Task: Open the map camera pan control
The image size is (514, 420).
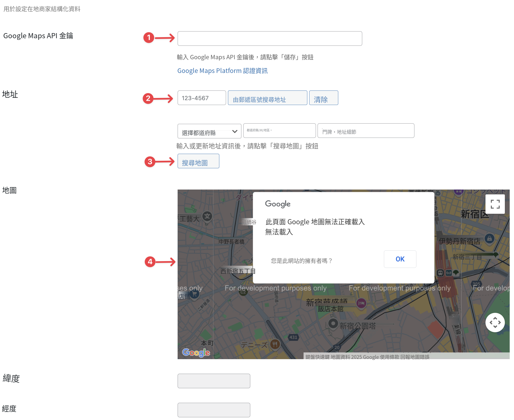Action: 495,322
